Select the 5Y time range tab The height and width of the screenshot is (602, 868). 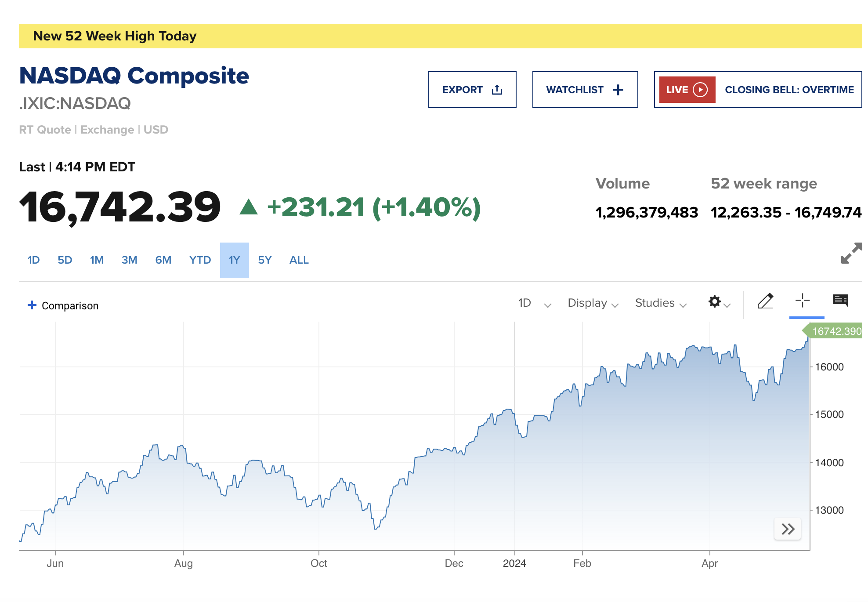[x=264, y=260]
